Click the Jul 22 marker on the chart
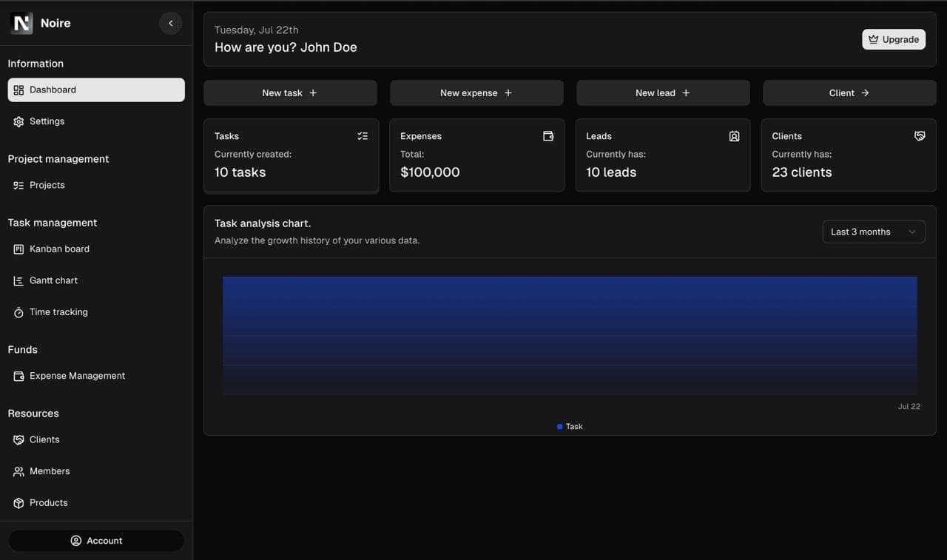This screenshot has width=947, height=560. (909, 406)
